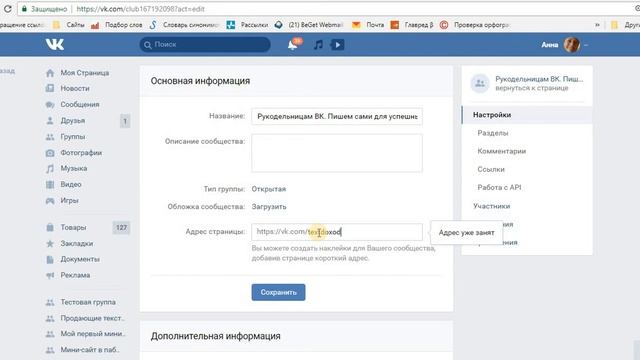Select Разделы in right menu
The image size is (640, 360).
tap(493, 133)
